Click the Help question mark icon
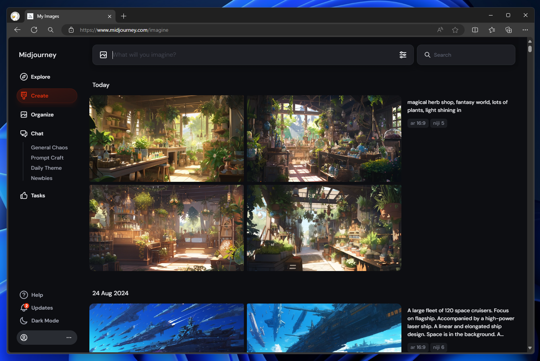 (23, 295)
